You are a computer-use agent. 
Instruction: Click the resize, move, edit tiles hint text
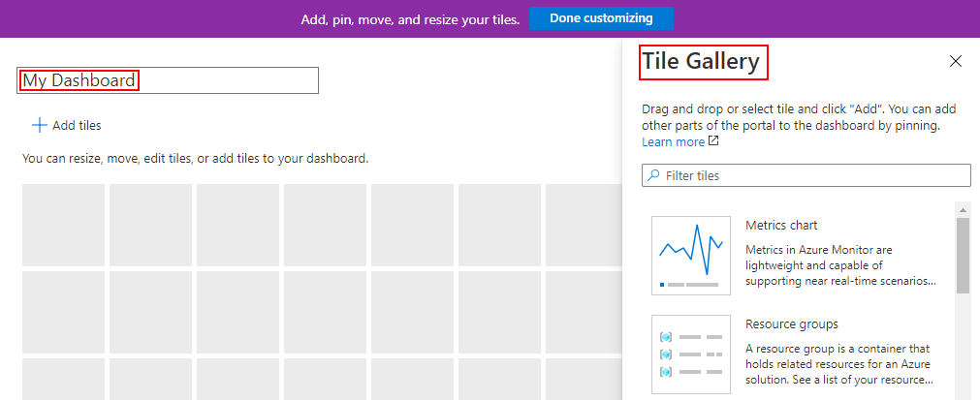click(196, 159)
